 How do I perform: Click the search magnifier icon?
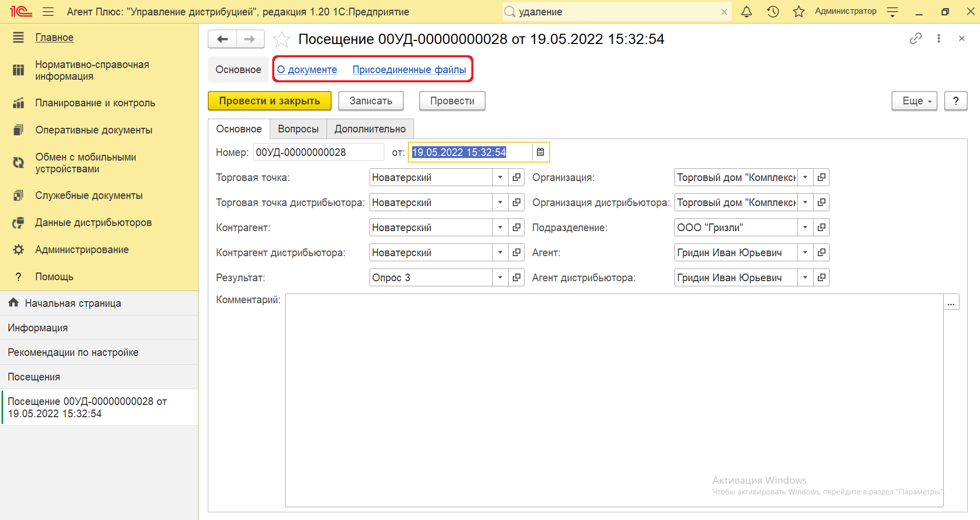tap(510, 11)
